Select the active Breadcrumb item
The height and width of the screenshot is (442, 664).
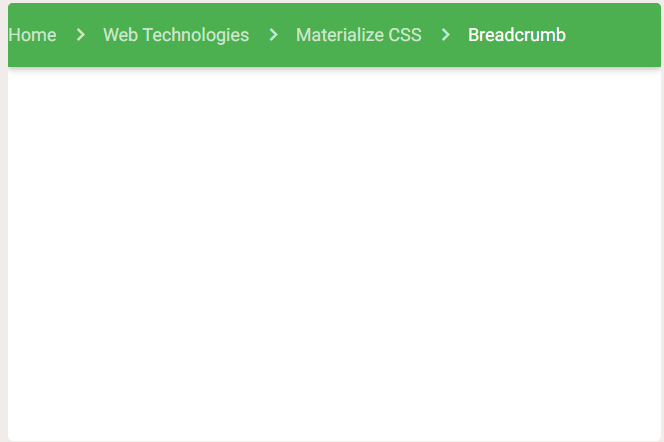click(x=517, y=35)
